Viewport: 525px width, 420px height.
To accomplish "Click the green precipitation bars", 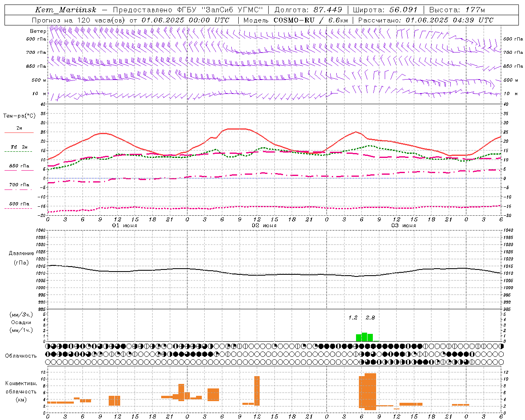I will [x=364, y=337].
